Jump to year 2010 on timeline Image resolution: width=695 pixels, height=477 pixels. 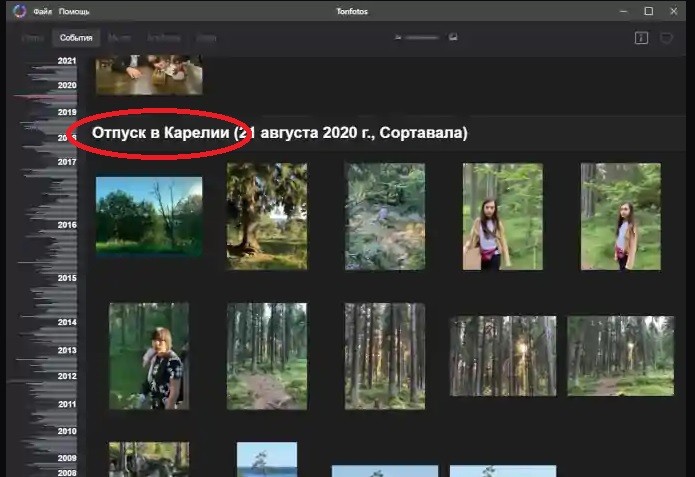click(67, 431)
